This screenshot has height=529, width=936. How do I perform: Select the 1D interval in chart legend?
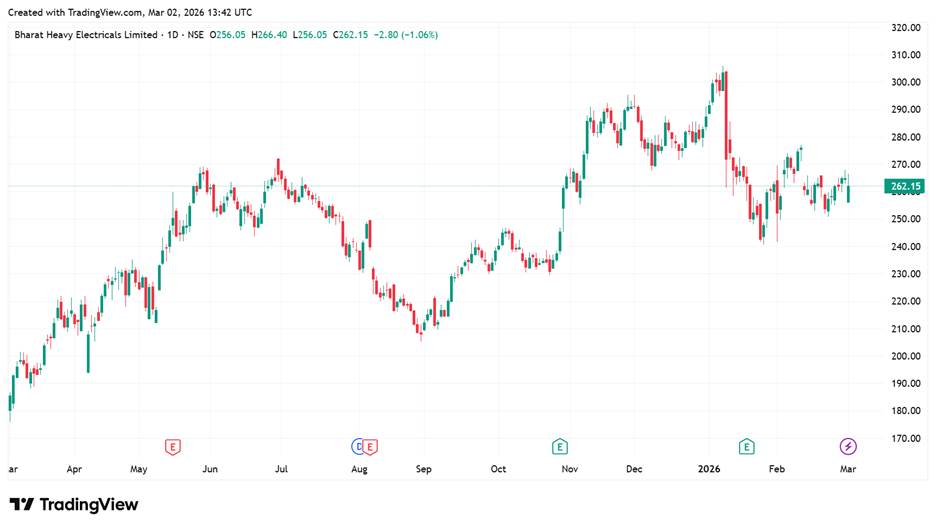(174, 35)
